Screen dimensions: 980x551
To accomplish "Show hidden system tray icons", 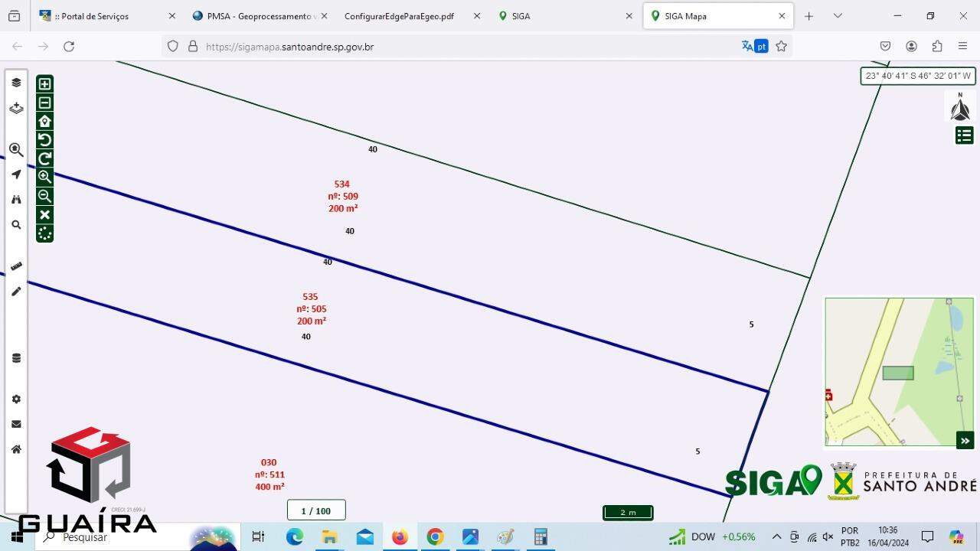I will [x=776, y=536].
